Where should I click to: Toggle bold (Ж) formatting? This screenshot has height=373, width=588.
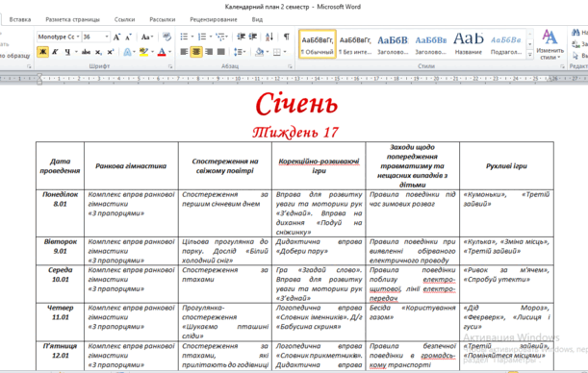(x=42, y=52)
